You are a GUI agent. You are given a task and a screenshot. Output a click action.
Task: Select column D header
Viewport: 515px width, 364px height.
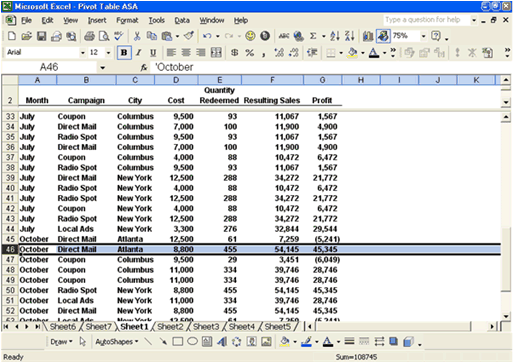pyautogui.click(x=176, y=80)
